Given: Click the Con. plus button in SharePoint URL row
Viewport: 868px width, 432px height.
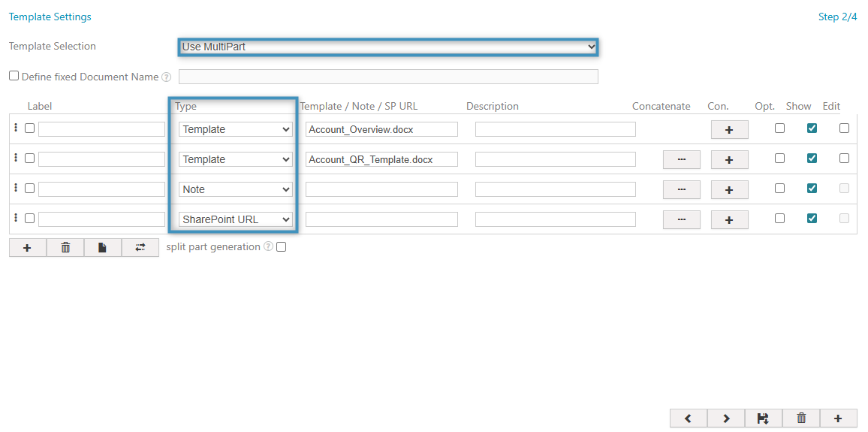Looking at the screenshot, I should (x=730, y=219).
